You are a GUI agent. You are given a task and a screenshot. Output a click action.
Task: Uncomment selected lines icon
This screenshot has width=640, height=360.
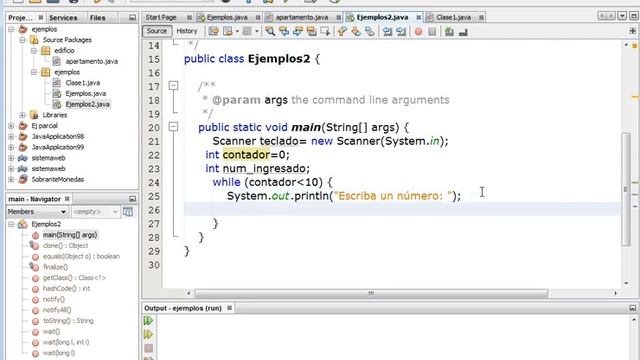[x=463, y=31]
